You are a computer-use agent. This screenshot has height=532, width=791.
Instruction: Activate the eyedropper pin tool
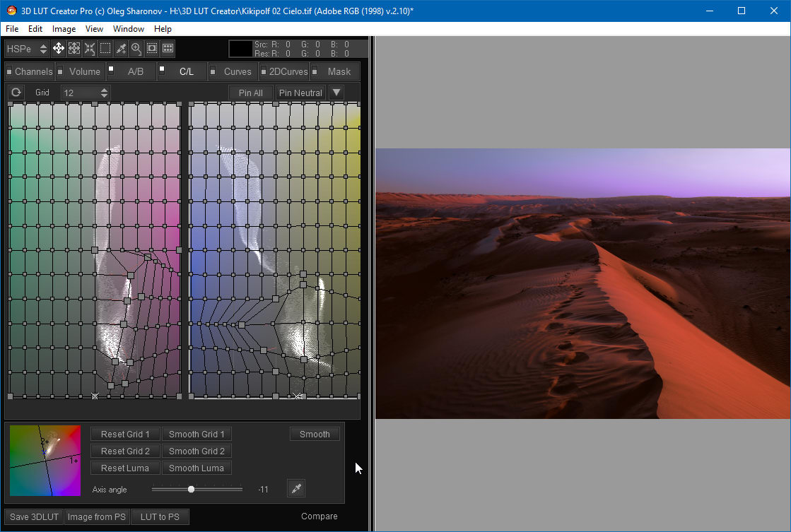[x=121, y=49]
